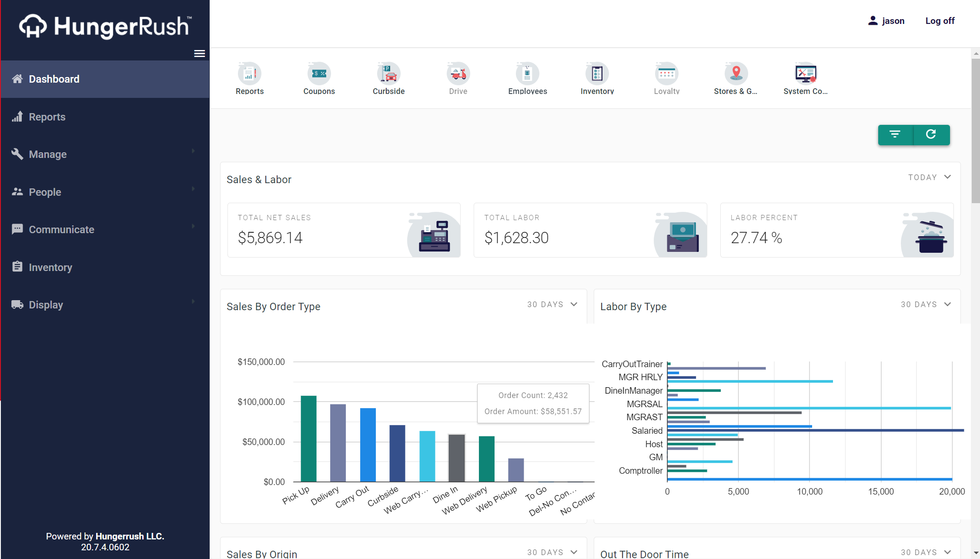Select Dashboard in the left sidebar
Image resolution: width=980 pixels, height=559 pixels.
tap(54, 79)
